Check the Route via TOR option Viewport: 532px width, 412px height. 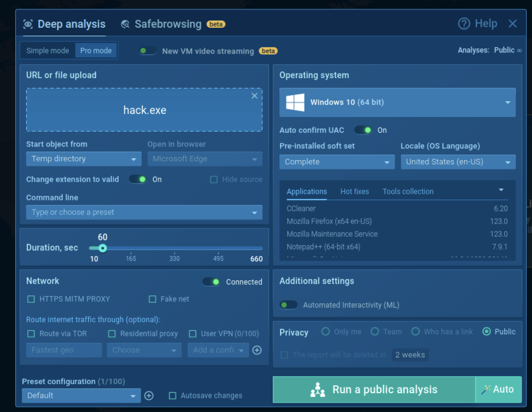[31, 334]
